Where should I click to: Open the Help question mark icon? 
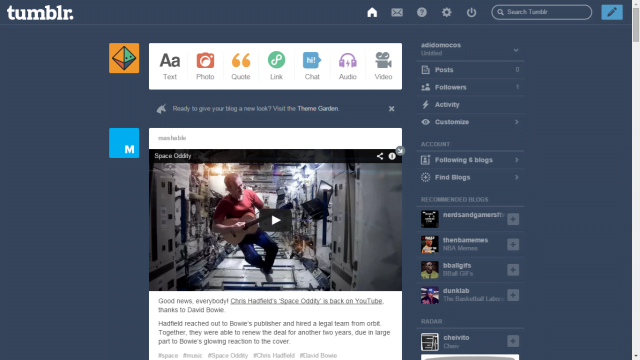tap(422, 12)
